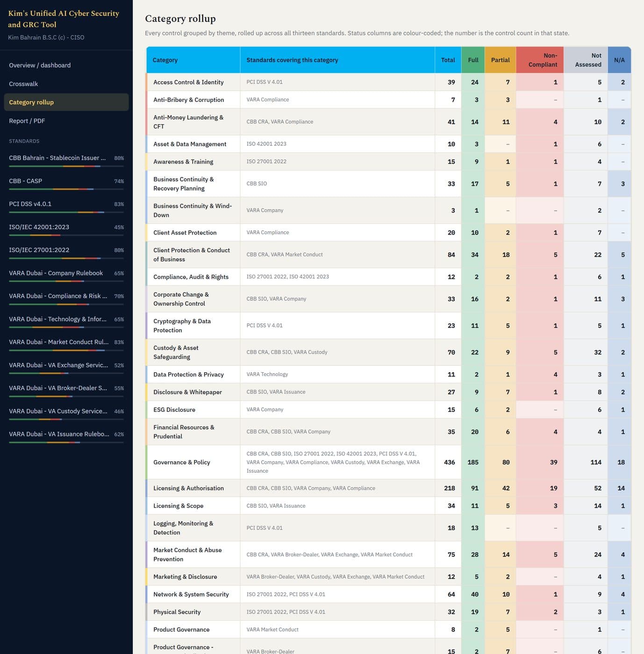The image size is (644, 654).
Task: Click the Network & System Security category
Action: 191,595
